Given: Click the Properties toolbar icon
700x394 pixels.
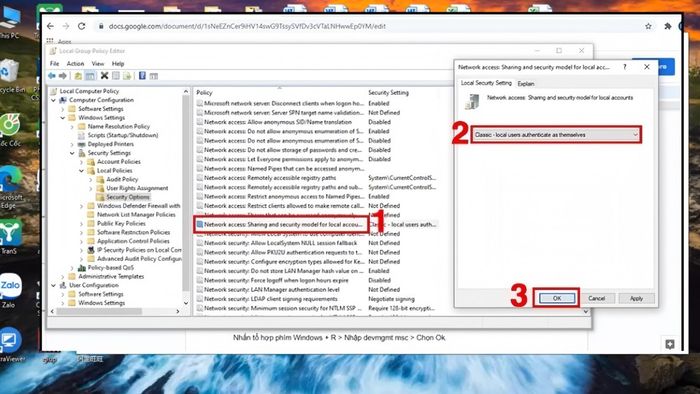Looking at the screenshot, I should (x=116, y=76).
